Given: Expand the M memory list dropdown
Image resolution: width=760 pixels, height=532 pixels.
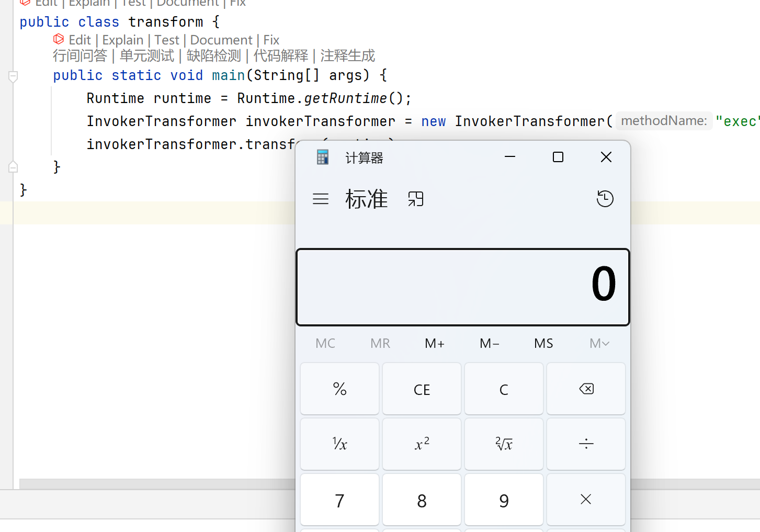Looking at the screenshot, I should (x=599, y=344).
